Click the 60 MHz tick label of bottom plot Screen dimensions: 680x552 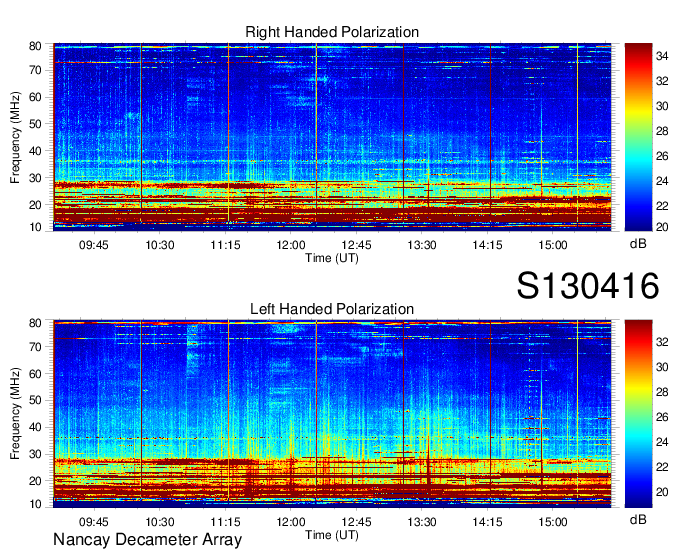click(x=35, y=374)
